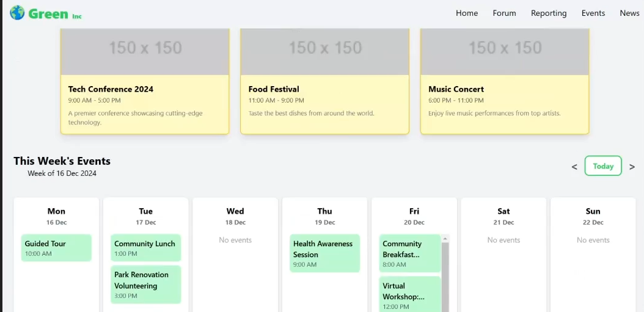This screenshot has height=312, width=644.
Task: Open the Guided Tour event on Monday
Action: tap(56, 248)
